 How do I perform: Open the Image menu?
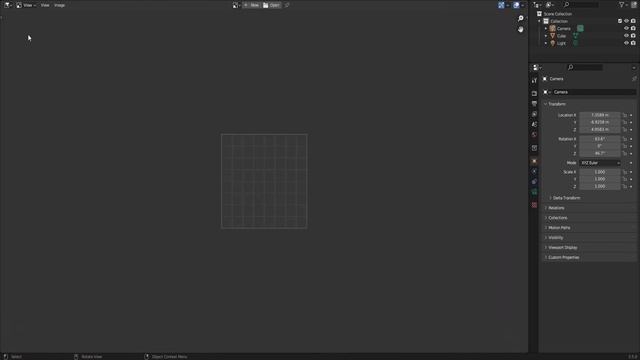pyautogui.click(x=60, y=5)
